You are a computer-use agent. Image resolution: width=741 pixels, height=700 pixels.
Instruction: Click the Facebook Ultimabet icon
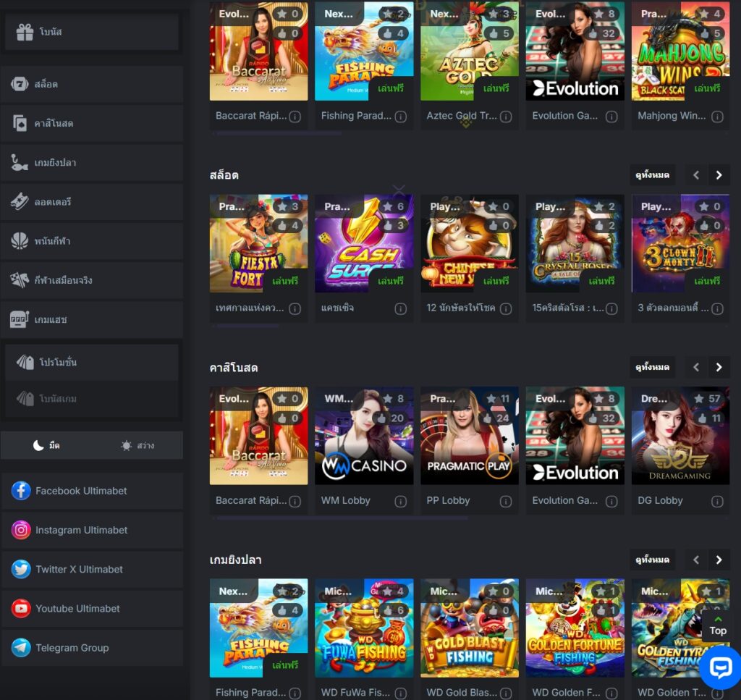21,491
